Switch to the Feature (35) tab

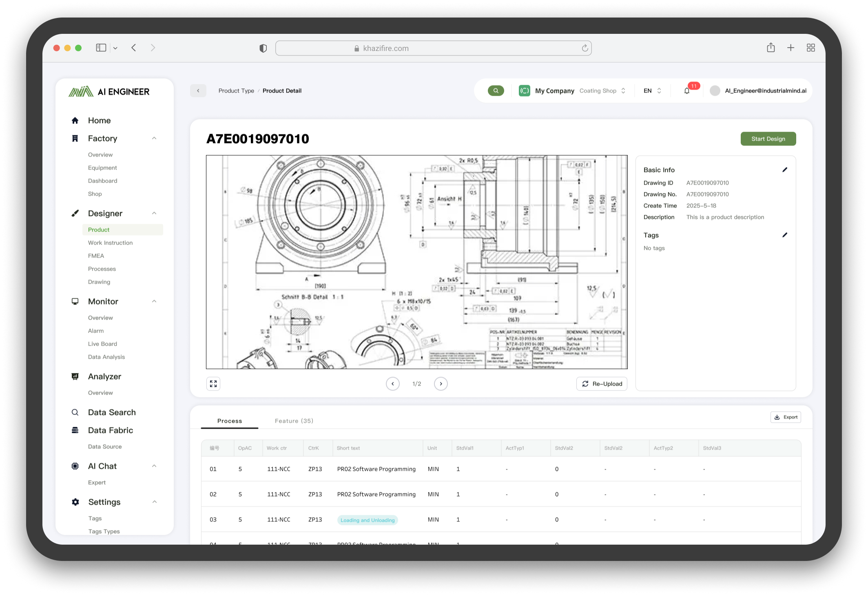tap(294, 421)
